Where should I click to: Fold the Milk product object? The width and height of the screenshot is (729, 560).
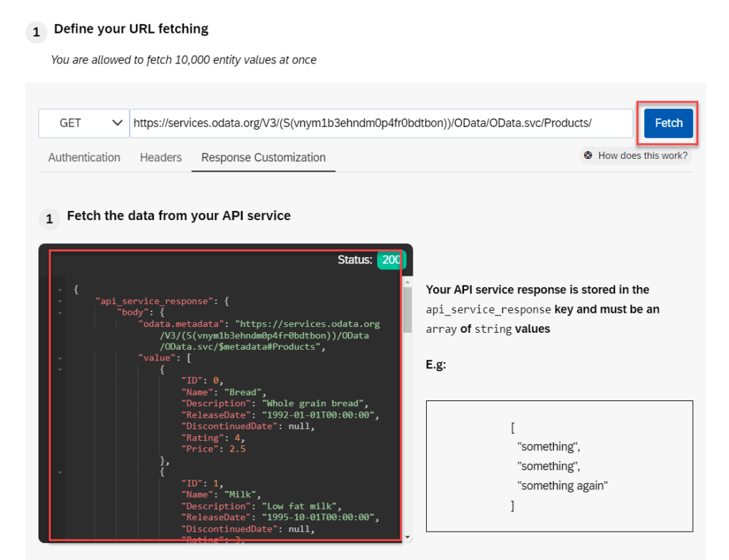(x=60, y=472)
